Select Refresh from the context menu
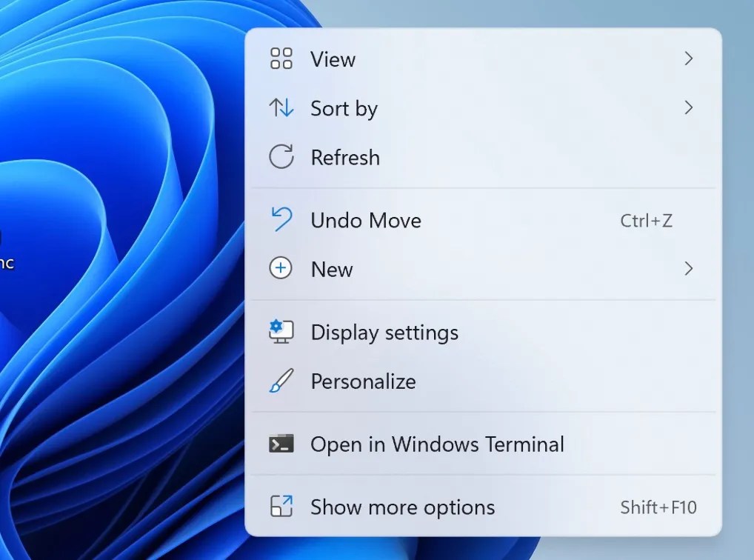 pyautogui.click(x=345, y=157)
